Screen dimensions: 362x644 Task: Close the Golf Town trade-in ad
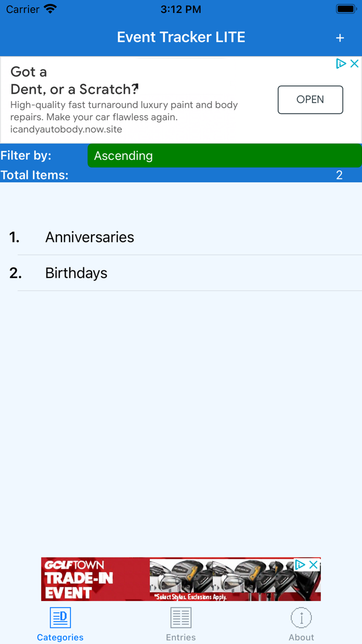click(x=313, y=565)
